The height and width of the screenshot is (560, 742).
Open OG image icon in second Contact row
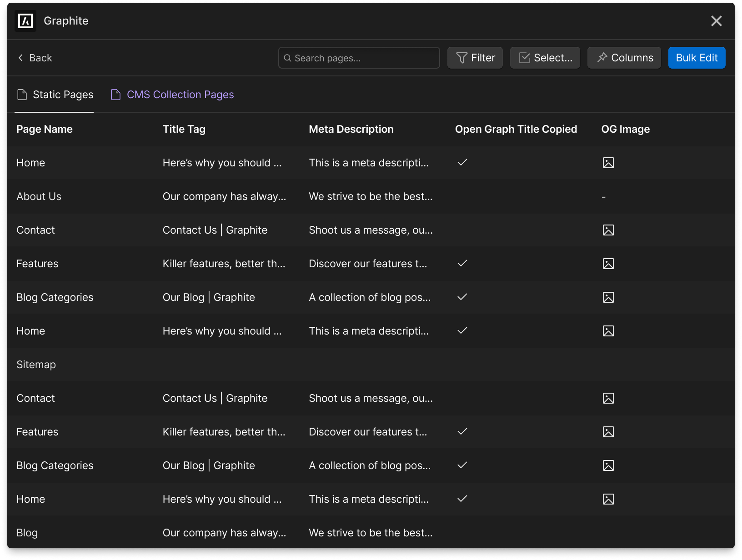pyautogui.click(x=608, y=398)
